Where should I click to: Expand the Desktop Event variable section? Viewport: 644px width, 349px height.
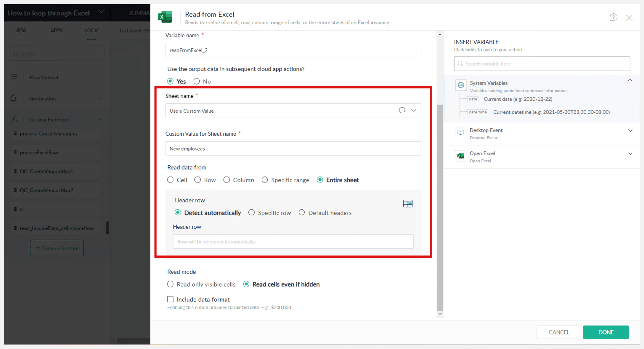coord(630,131)
